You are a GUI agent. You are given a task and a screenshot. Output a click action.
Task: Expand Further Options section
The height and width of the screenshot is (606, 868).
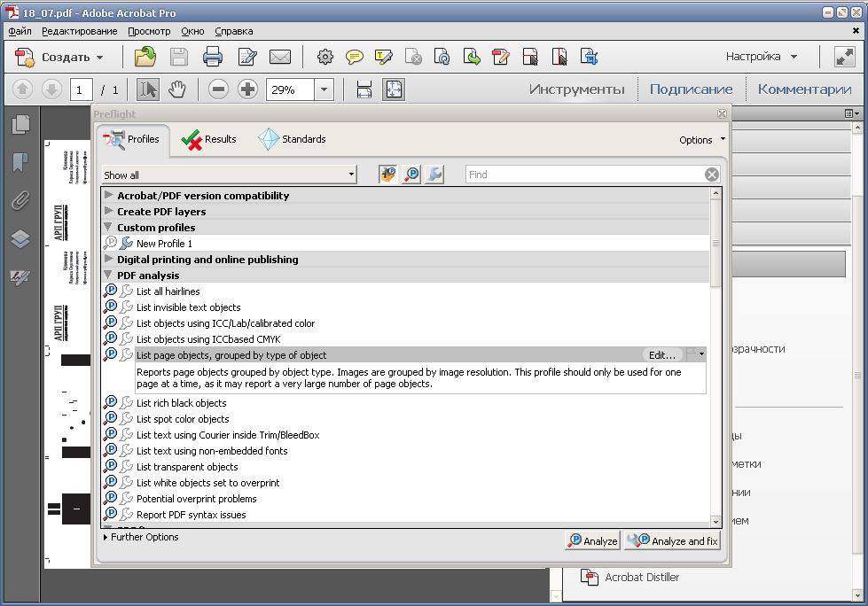click(x=141, y=537)
